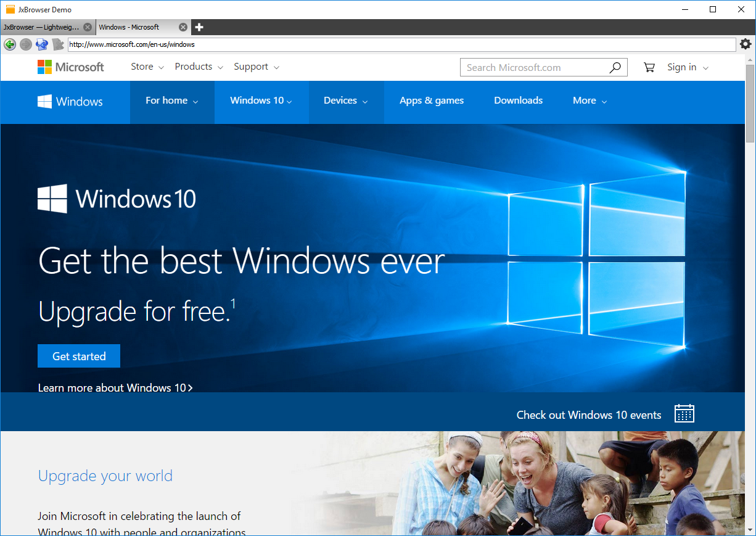Click the scrollbar down arrow
Viewport: 756px width, 536px height.
tap(750, 530)
